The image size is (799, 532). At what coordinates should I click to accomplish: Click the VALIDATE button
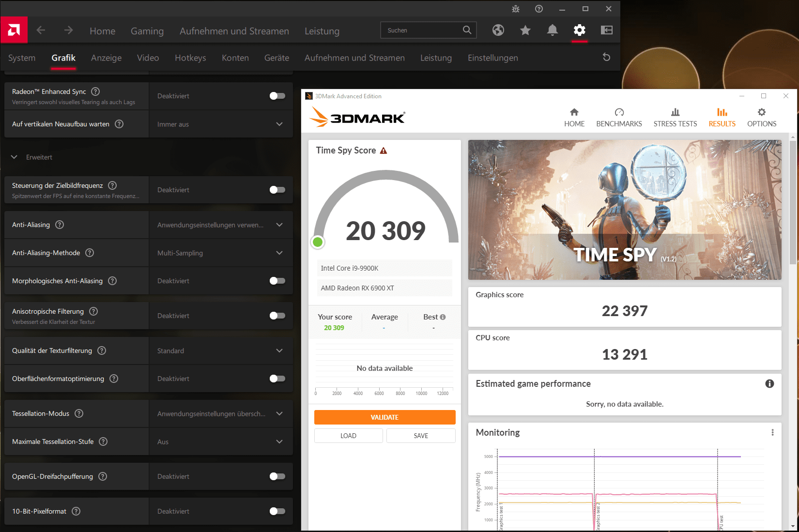pos(384,417)
